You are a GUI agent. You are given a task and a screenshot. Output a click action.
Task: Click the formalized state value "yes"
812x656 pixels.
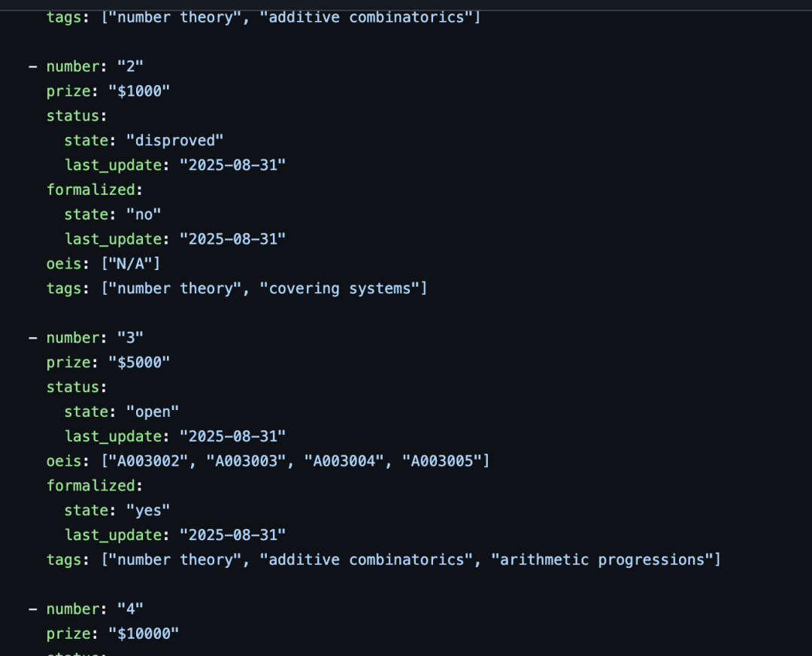(148, 510)
